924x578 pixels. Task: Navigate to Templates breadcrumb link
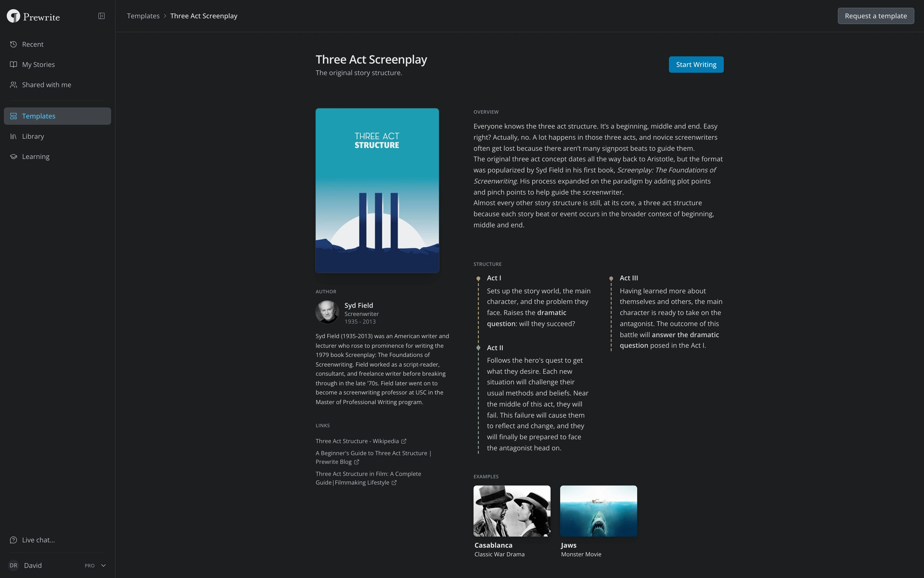(x=143, y=16)
